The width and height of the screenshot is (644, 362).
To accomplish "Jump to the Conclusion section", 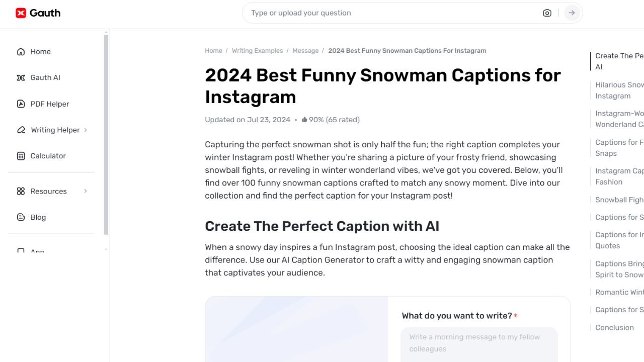I will coord(614,327).
